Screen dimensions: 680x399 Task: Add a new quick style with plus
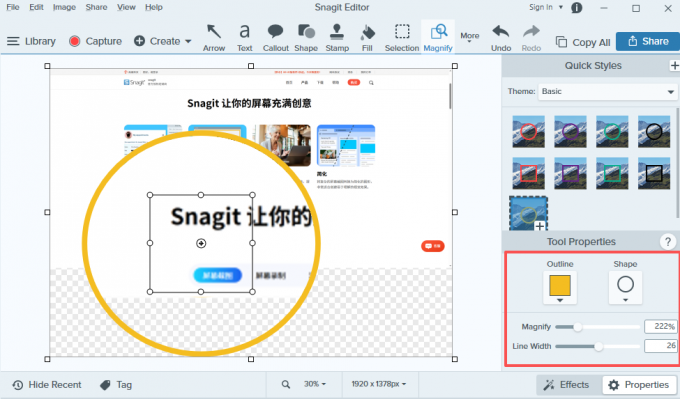coord(674,65)
